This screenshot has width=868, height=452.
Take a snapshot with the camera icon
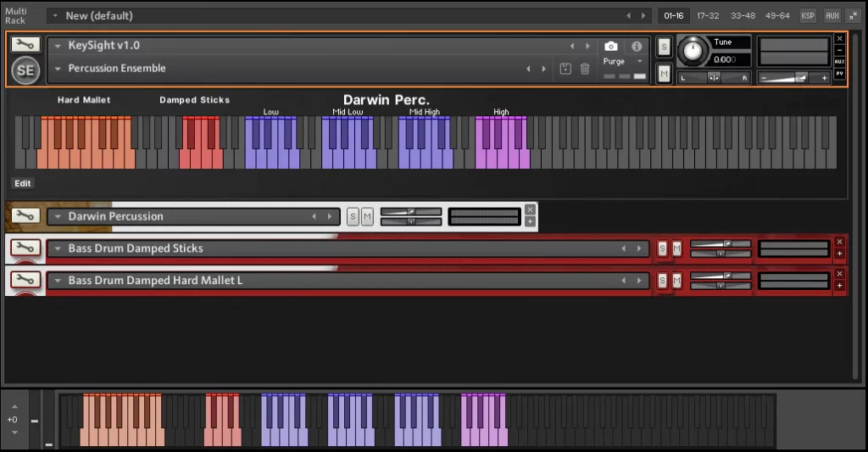coord(610,46)
